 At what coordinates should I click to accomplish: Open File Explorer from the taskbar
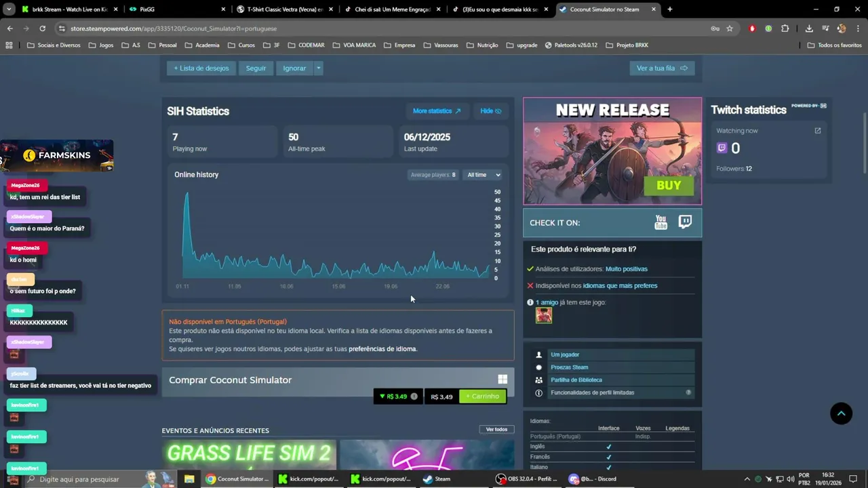(x=189, y=479)
